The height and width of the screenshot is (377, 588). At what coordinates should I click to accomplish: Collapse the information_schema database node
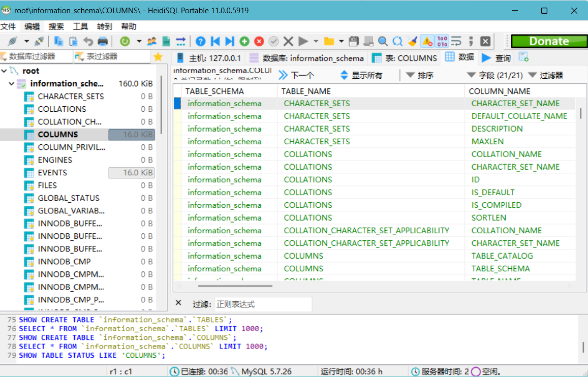12,83
